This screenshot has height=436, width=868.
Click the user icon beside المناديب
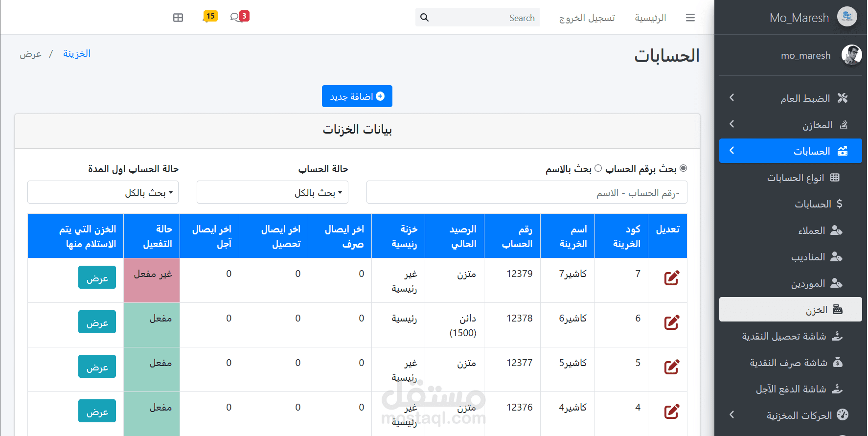837,256
